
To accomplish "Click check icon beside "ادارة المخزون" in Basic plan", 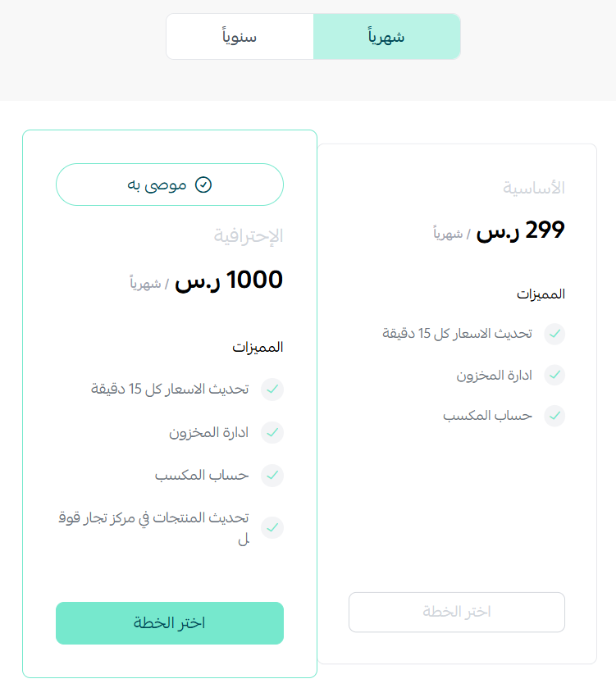I will [x=555, y=375].
